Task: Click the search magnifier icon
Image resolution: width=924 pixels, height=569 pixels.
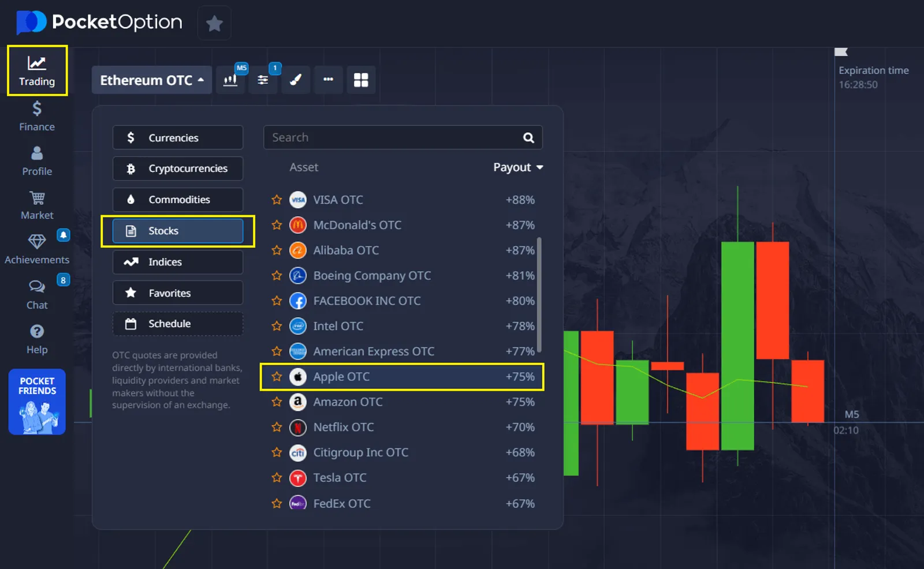Action: [x=528, y=138]
